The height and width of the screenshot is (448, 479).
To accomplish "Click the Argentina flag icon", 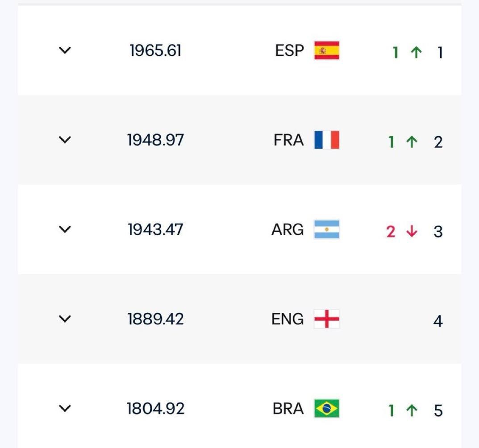I will point(327,229).
